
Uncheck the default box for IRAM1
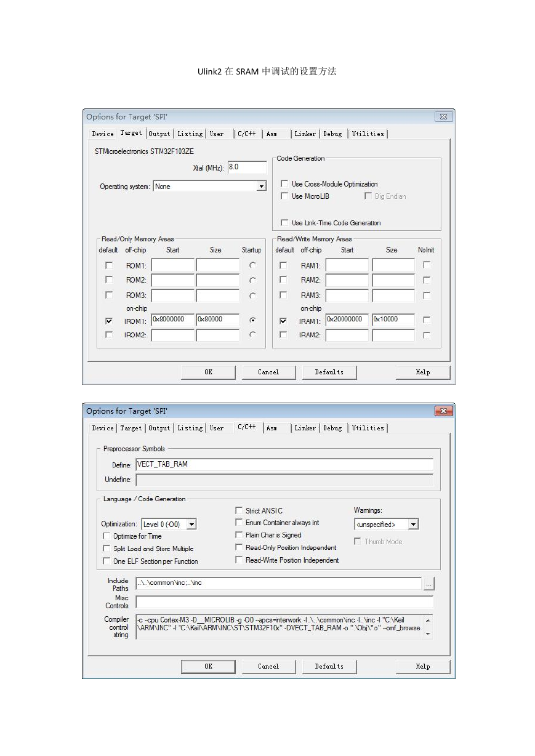283,321
